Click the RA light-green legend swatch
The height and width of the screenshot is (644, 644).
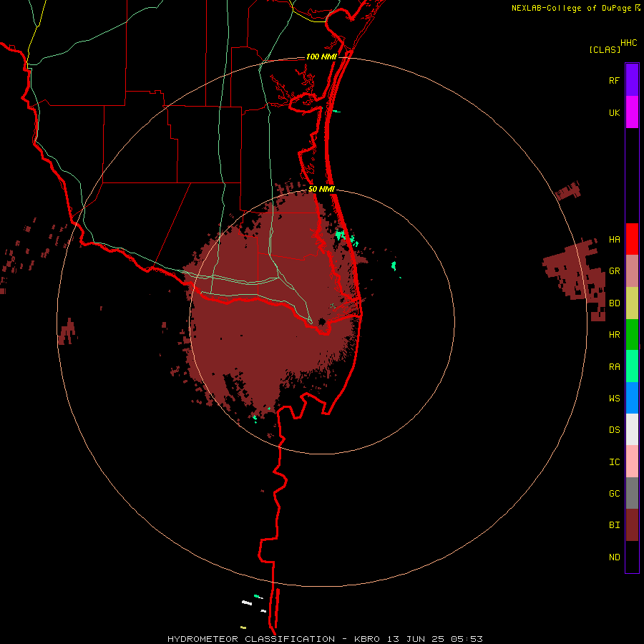coord(632,366)
